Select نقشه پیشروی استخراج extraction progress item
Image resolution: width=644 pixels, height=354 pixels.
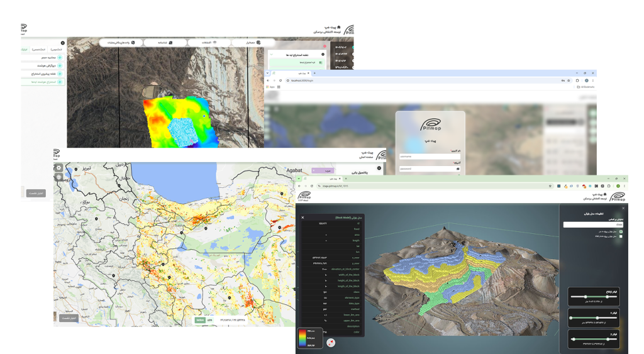[x=43, y=74]
